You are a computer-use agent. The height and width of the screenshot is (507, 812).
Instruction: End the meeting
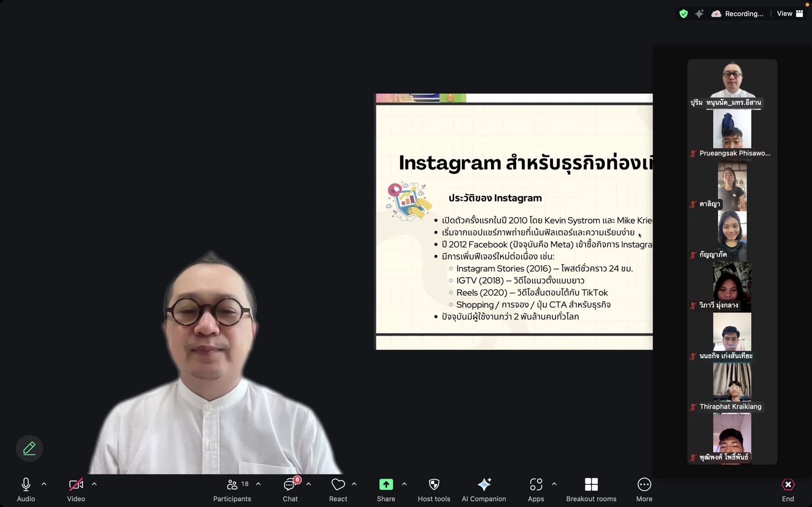(x=787, y=489)
